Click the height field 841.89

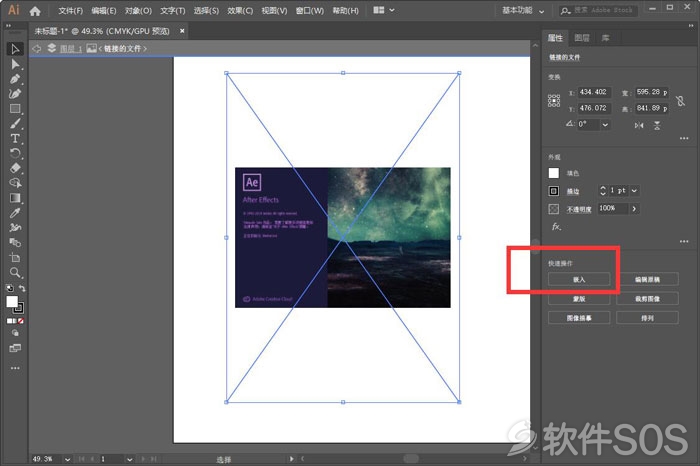point(652,108)
